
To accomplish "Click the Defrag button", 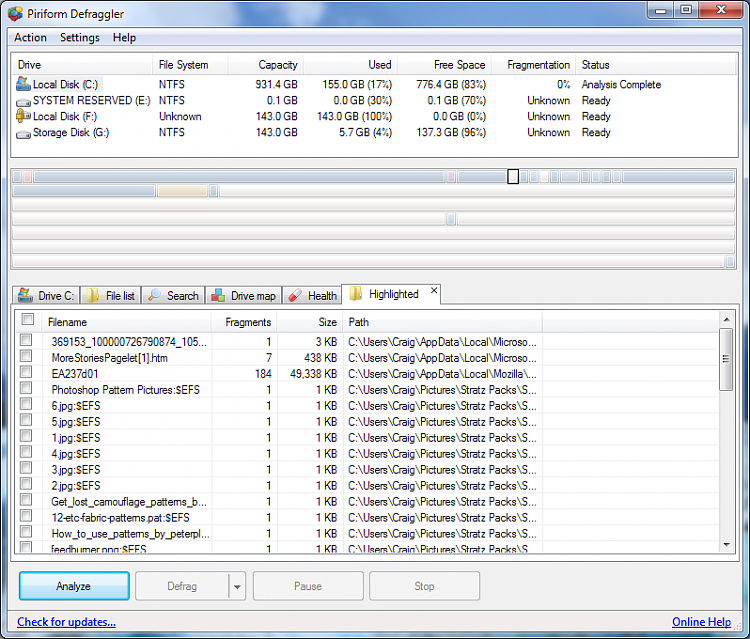I will [x=182, y=586].
